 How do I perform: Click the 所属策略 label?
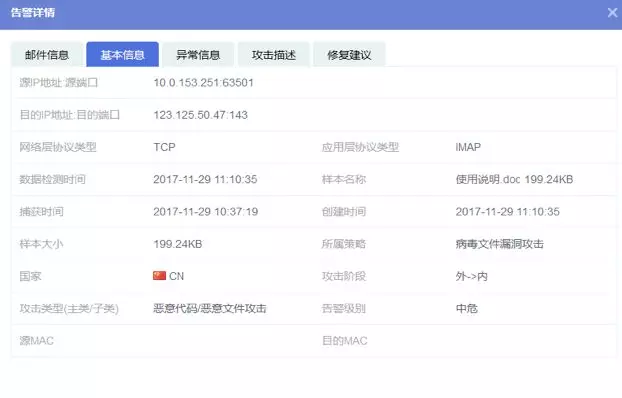coord(344,244)
